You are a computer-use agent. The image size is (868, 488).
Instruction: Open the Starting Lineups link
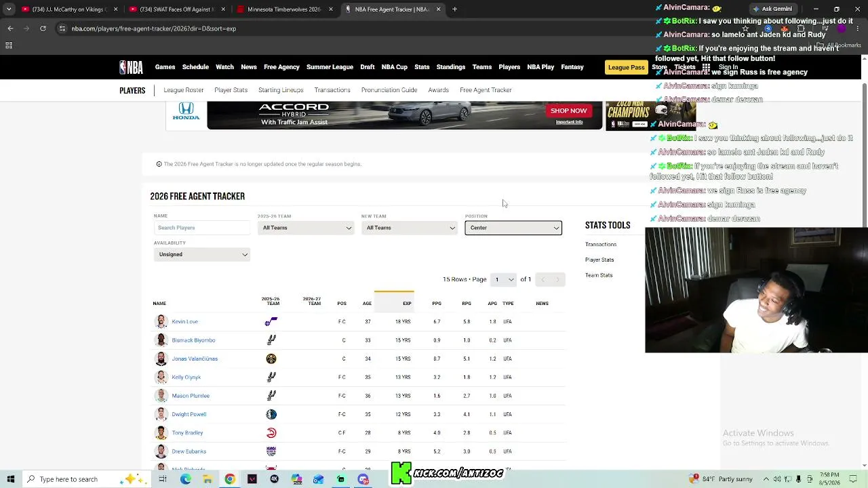tap(281, 90)
